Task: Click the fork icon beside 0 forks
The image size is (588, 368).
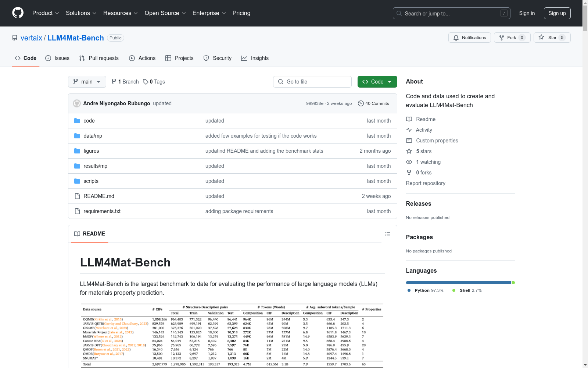Action: click(409, 173)
